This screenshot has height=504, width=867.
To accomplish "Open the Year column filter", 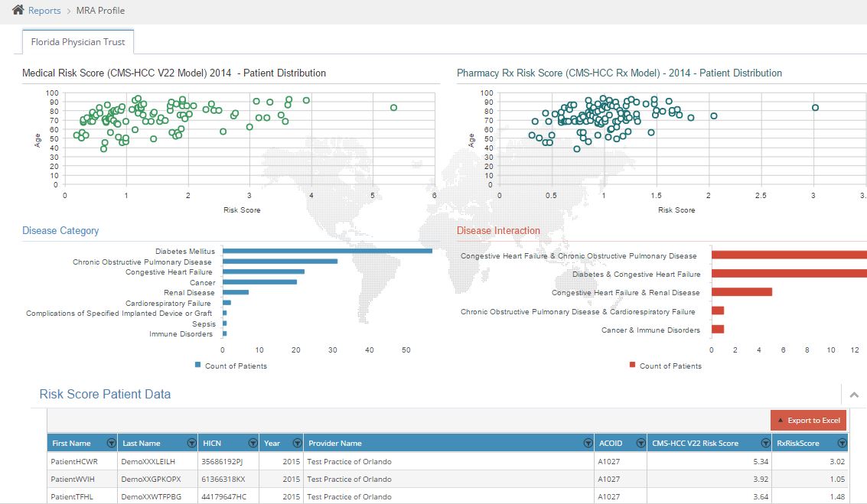I will pos(296,443).
